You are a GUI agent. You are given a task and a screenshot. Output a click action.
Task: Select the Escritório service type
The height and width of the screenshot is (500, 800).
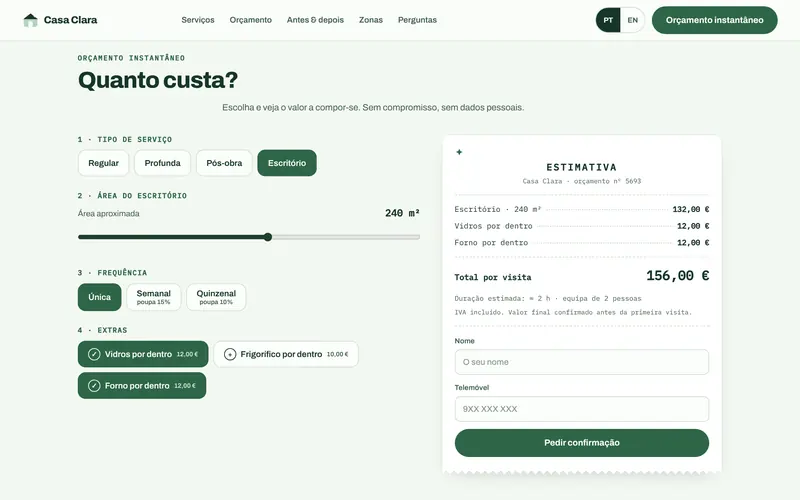(x=287, y=163)
